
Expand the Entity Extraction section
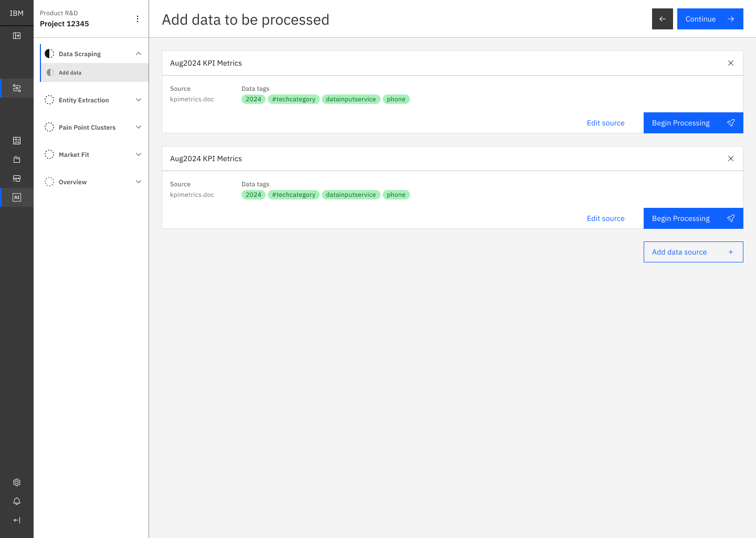coord(138,100)
